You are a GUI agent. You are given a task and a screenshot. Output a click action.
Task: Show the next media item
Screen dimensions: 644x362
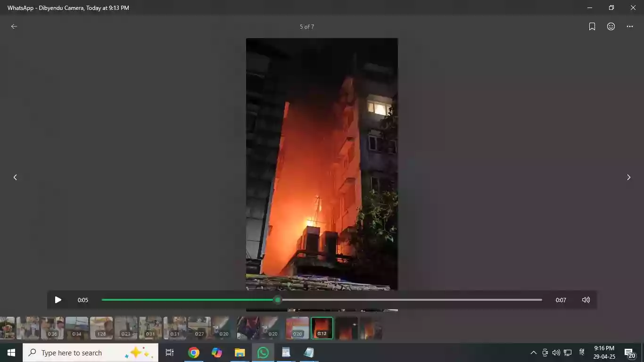[628, 177]
